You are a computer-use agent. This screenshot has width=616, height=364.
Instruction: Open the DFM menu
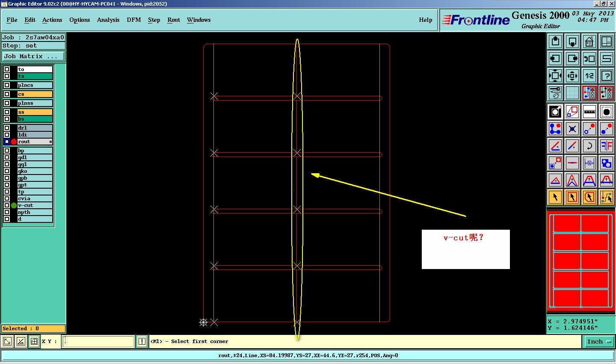coord(134,20)
